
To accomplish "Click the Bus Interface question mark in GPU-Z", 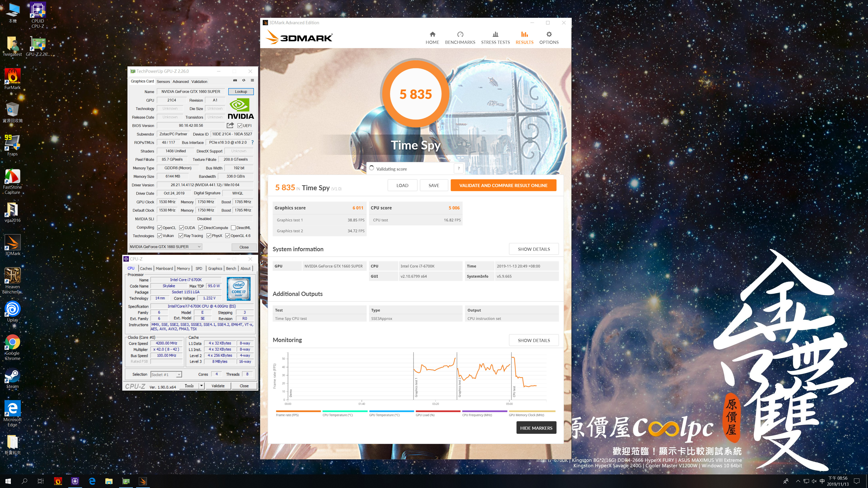I will click(252, 143).
